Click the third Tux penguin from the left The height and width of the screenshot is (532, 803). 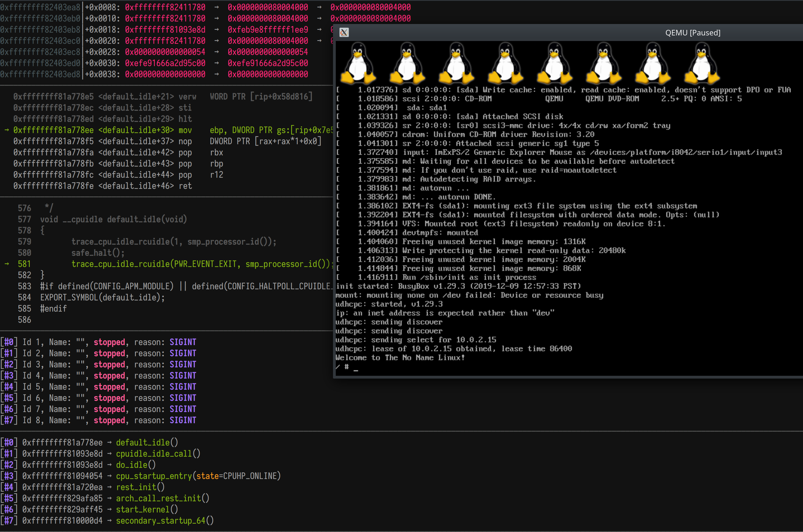point(456,63)
